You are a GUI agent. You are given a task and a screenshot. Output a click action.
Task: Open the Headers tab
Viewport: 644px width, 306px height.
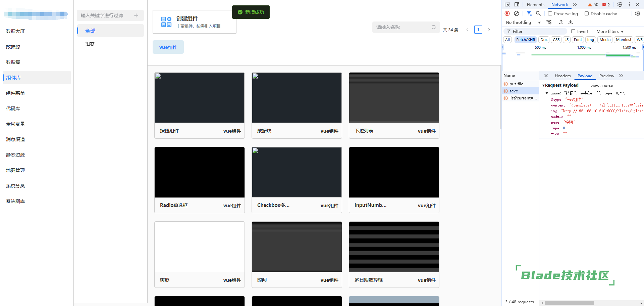click(x=562, y=76)
